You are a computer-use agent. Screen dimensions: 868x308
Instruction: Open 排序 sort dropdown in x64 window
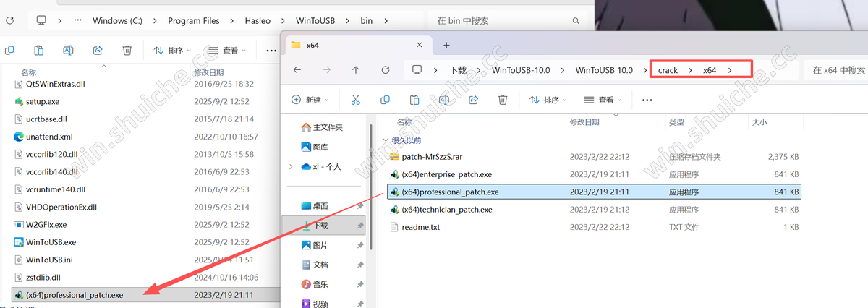[548, 100]
